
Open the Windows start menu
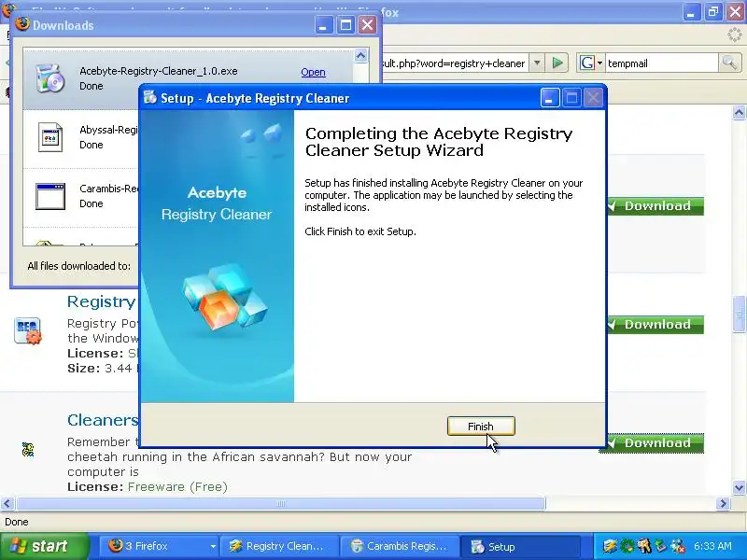click(x=44, y=546)
